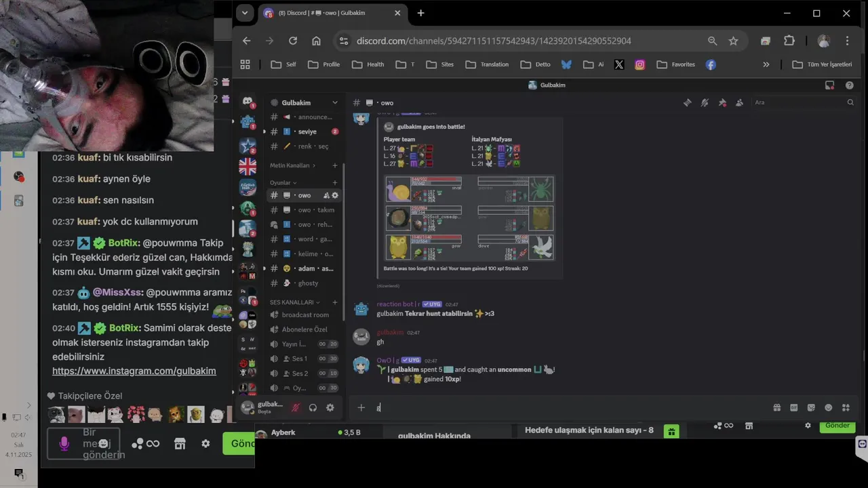Go to Chrome home page
Image resolution: width=868 pixels, height=488 pixels.
316,41
